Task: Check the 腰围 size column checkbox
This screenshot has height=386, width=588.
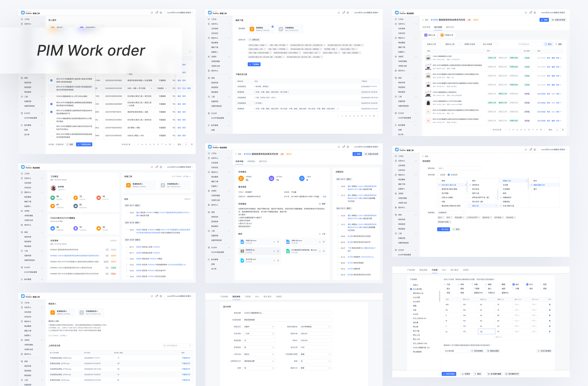Action: click(500, 284)
